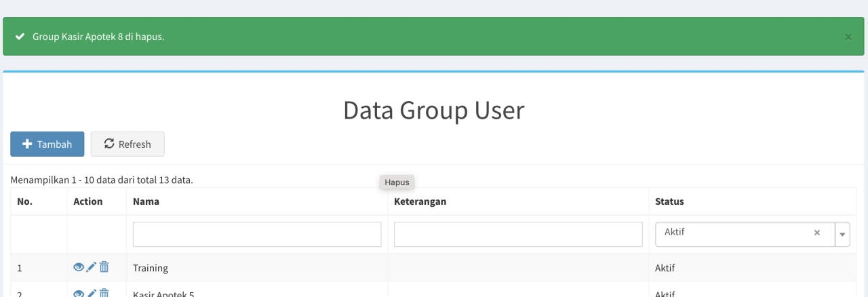Select the Training name cell
This screenshot has height=297, width=868.
pos(151,268)
